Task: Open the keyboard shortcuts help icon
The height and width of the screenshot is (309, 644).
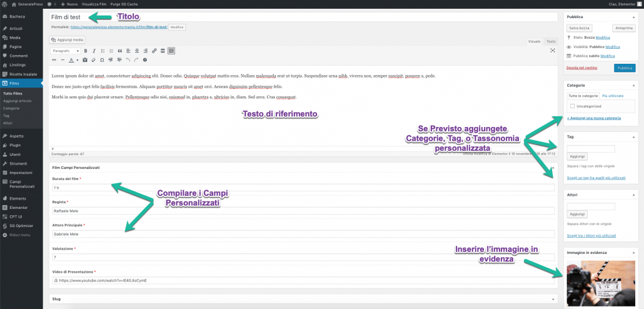Action: 145,60
